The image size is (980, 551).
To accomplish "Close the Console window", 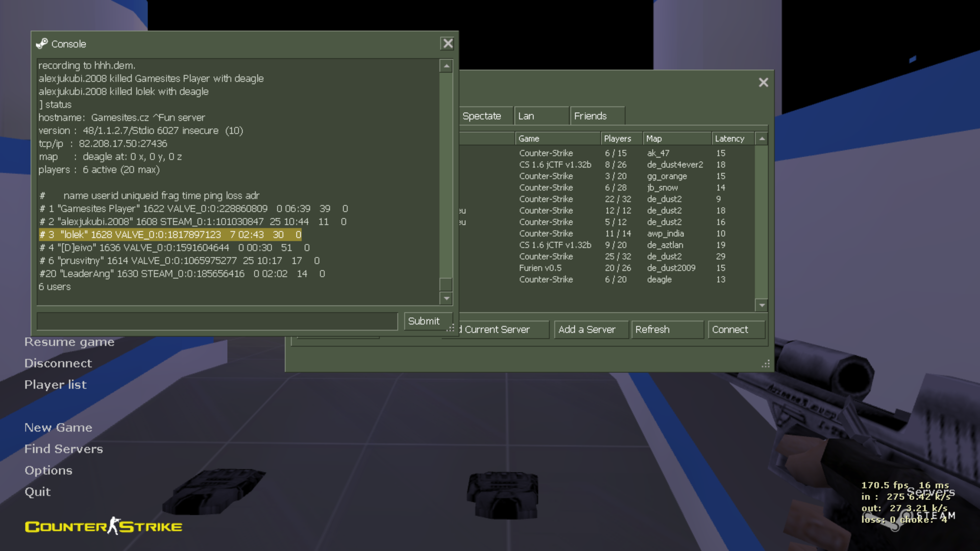I will [x=448, y=44].
